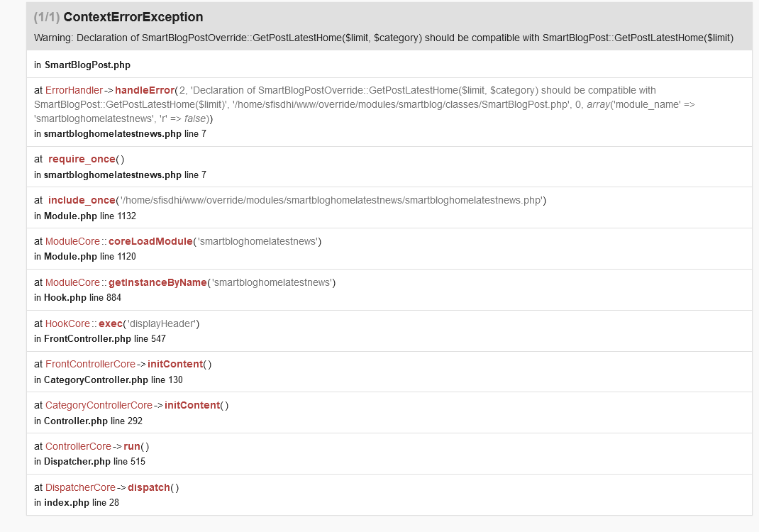Click 'Hook.php line 884' text

pyautogui.click(x=83, y=298)
